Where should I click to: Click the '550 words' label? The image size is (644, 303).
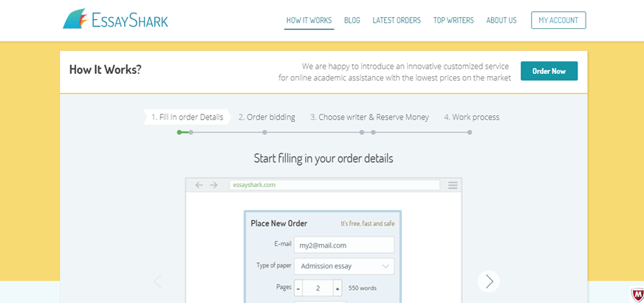363,288
